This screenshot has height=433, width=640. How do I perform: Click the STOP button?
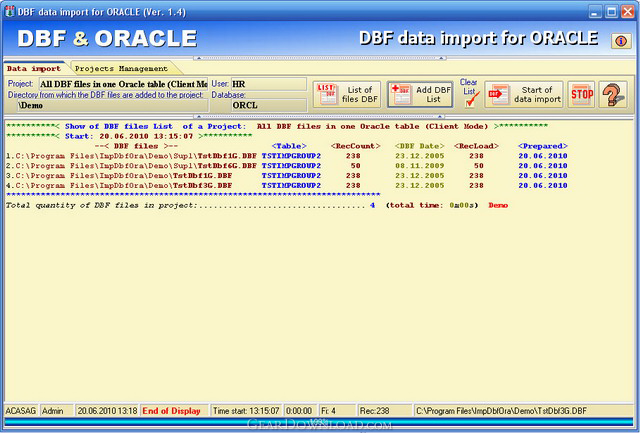coord(582,95)
